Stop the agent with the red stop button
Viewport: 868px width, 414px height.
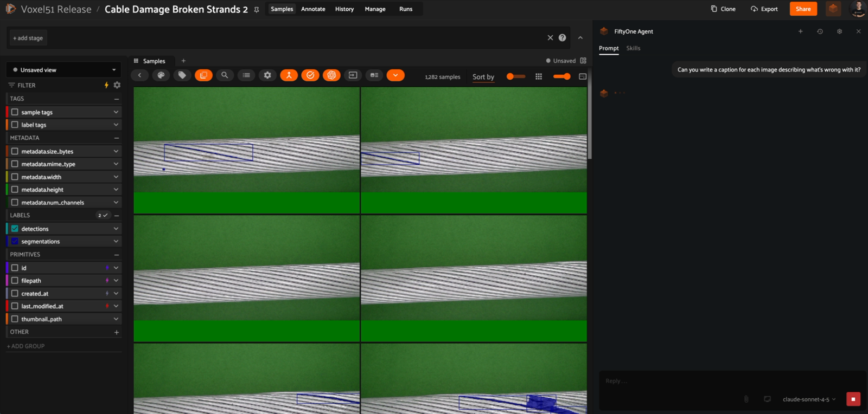tap(853, 399)
